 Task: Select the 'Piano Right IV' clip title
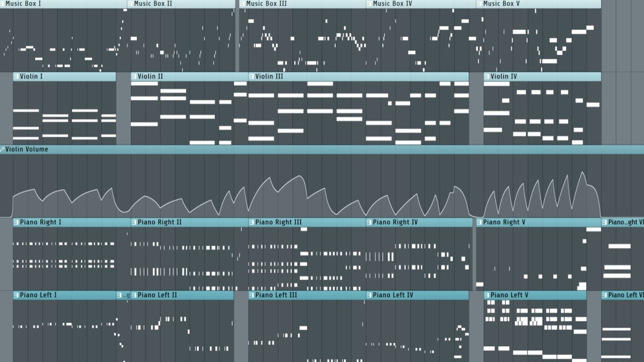click(395, 222)
